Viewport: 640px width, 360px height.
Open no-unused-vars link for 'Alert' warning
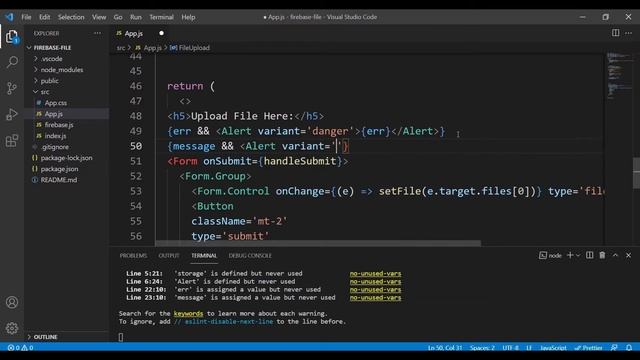point(375,282)
